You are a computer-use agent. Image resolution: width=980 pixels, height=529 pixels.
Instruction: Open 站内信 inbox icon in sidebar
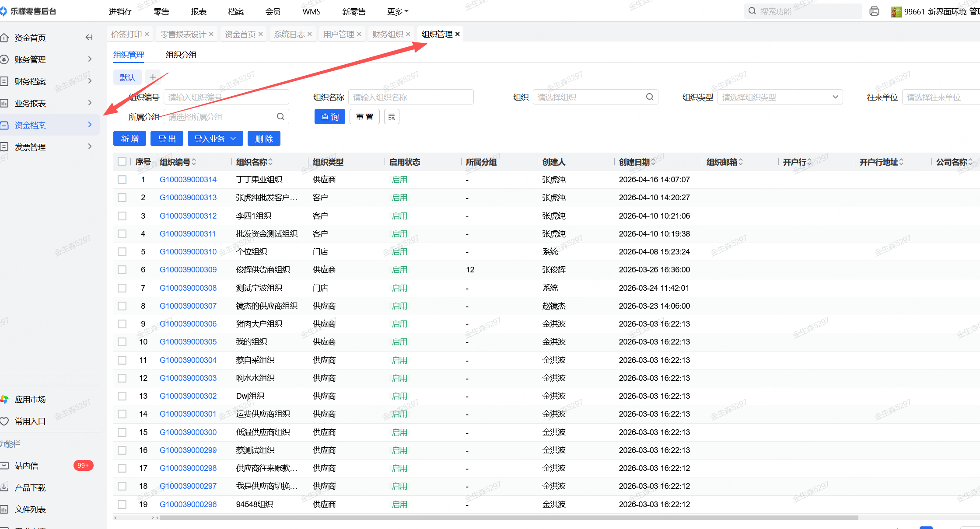tap(4, 466)
